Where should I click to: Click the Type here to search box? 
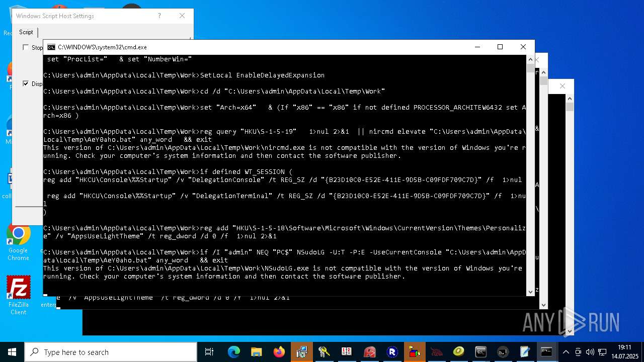click(111, 352)
